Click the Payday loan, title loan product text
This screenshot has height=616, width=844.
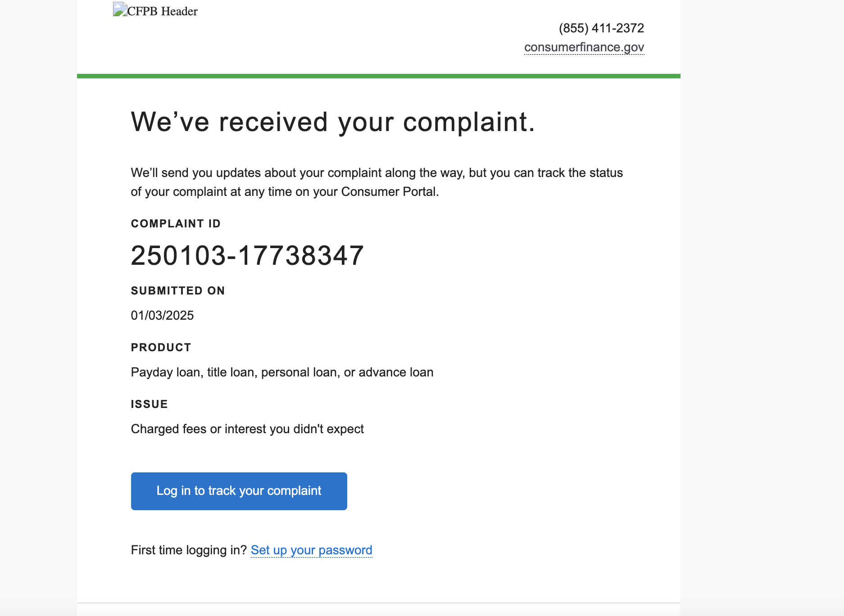click(x=282, y=372)
